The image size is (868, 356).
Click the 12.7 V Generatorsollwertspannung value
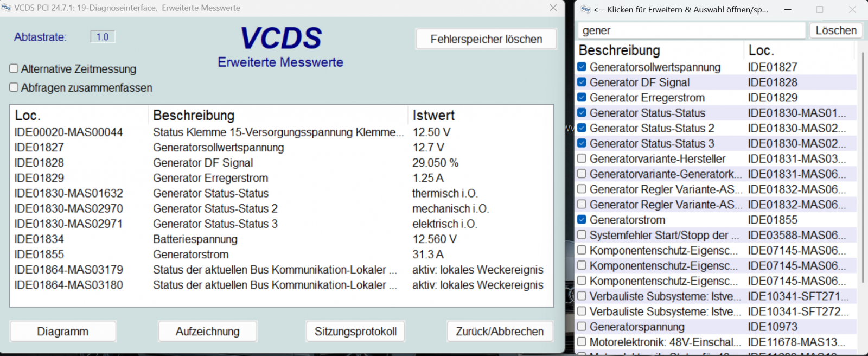(428, 148)
